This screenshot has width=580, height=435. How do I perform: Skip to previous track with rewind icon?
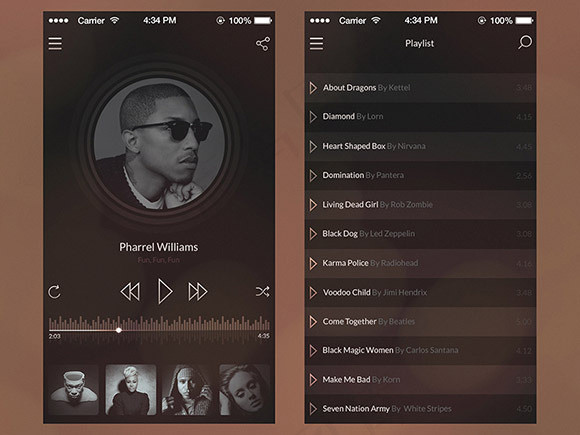pyautogui.click(x=130, y=291)
